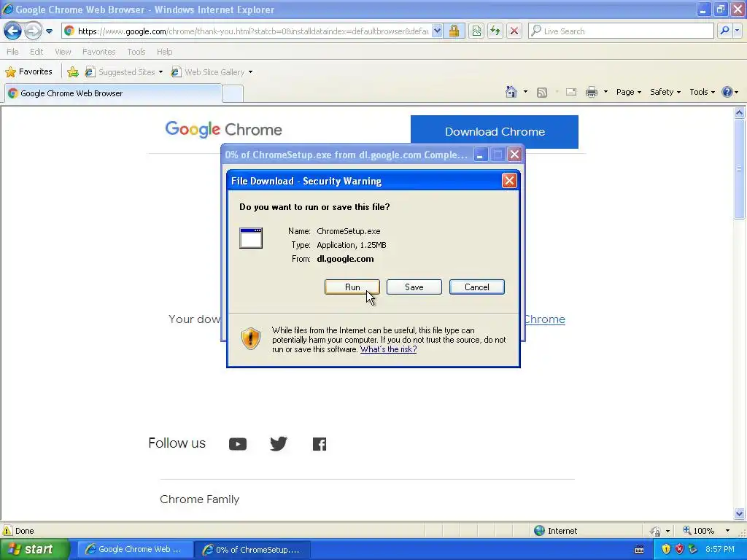Open the Edit menu
This screenshot has height=560, width=747.
[x=36, y=52]
